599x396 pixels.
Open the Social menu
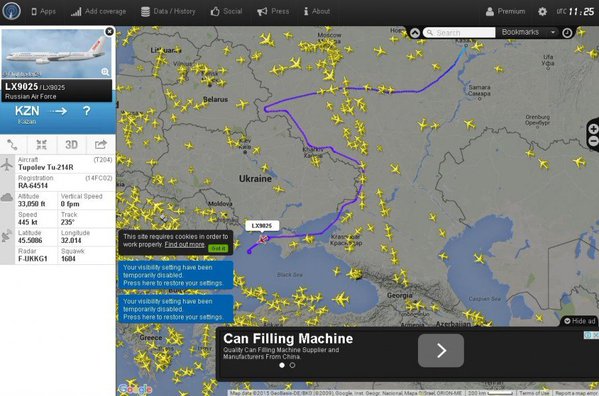[x=226, y=11]
